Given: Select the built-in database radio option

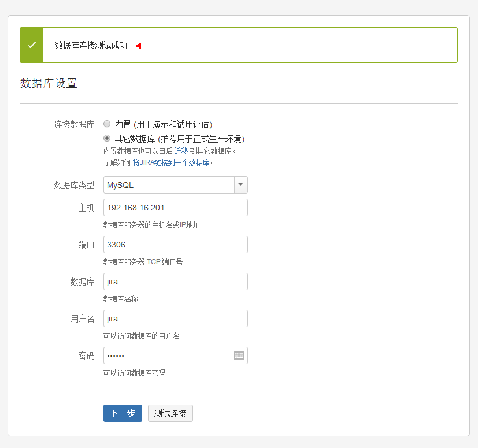Looking at the screenshot, I should [x=107, y=124].
